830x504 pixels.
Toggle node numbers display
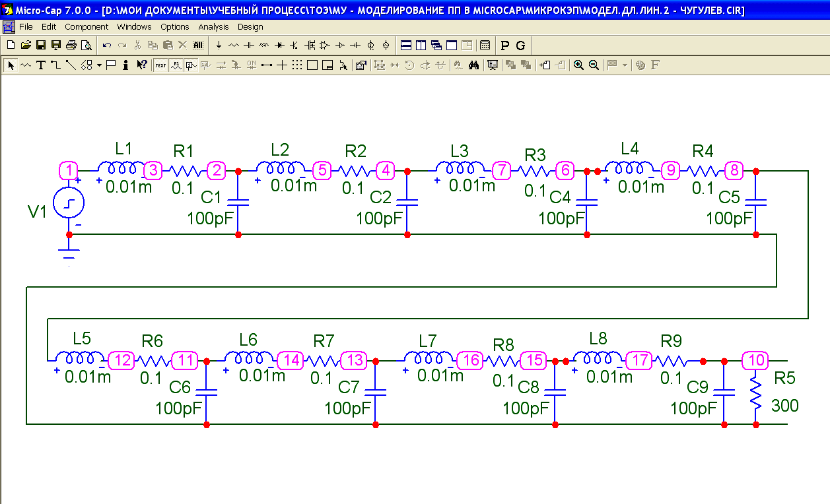191,65
